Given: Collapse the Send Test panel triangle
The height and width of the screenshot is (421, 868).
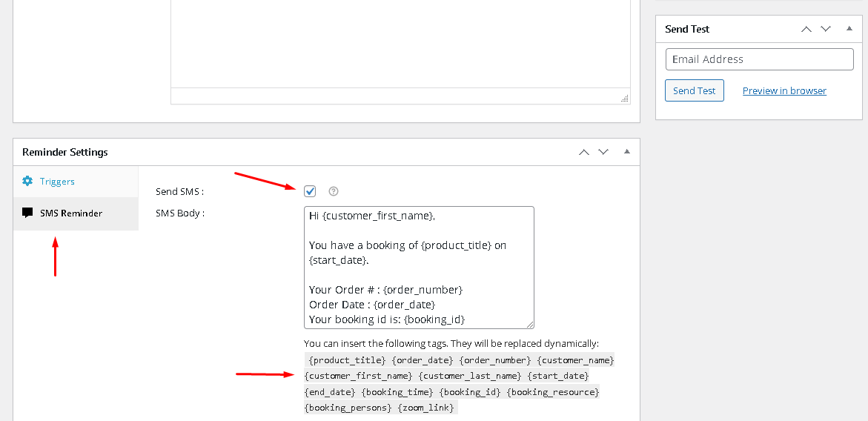Looking at the screenshot, I should (849, 28).
